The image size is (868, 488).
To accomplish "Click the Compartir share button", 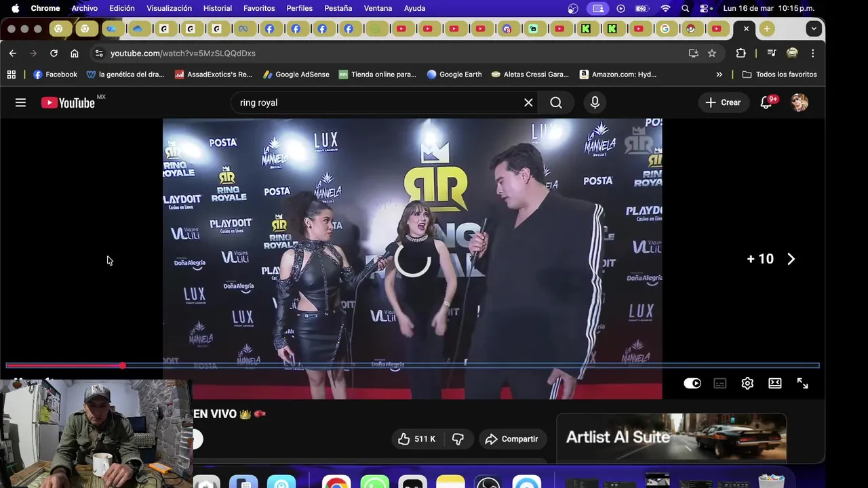I will (x=512, y=439).
